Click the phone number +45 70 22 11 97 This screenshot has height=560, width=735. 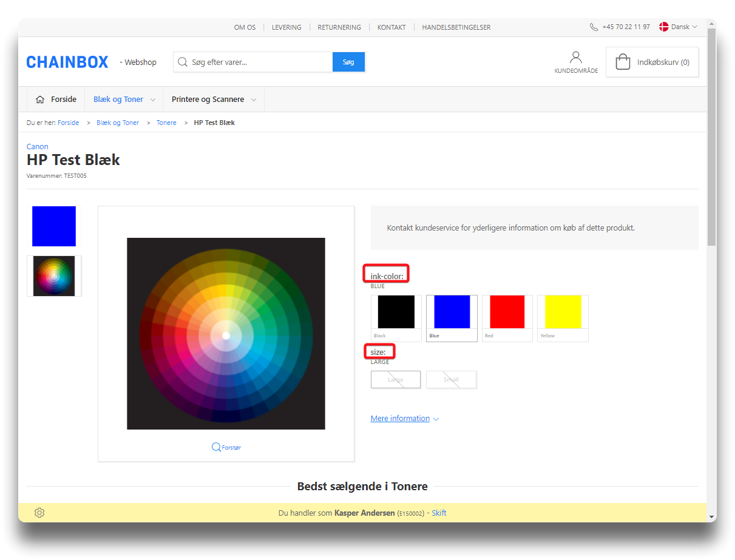coord(625,27)
